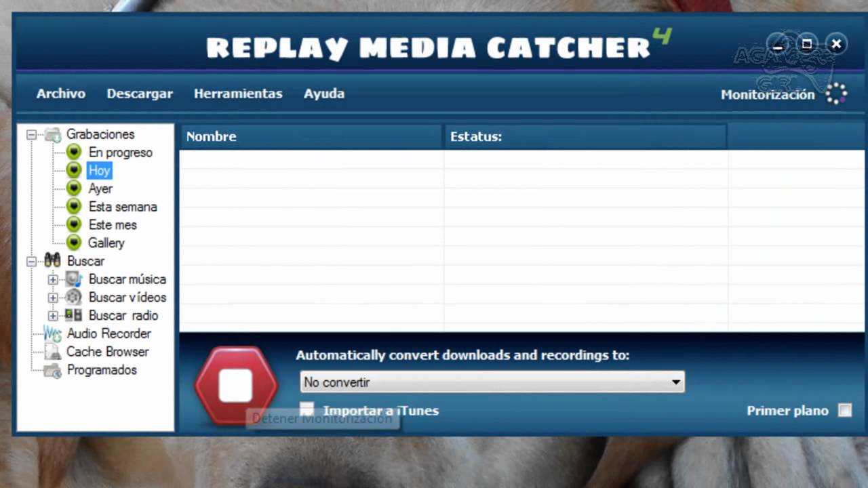
Task: Click the Monitorización spinner icon
Action: (836, 94)
